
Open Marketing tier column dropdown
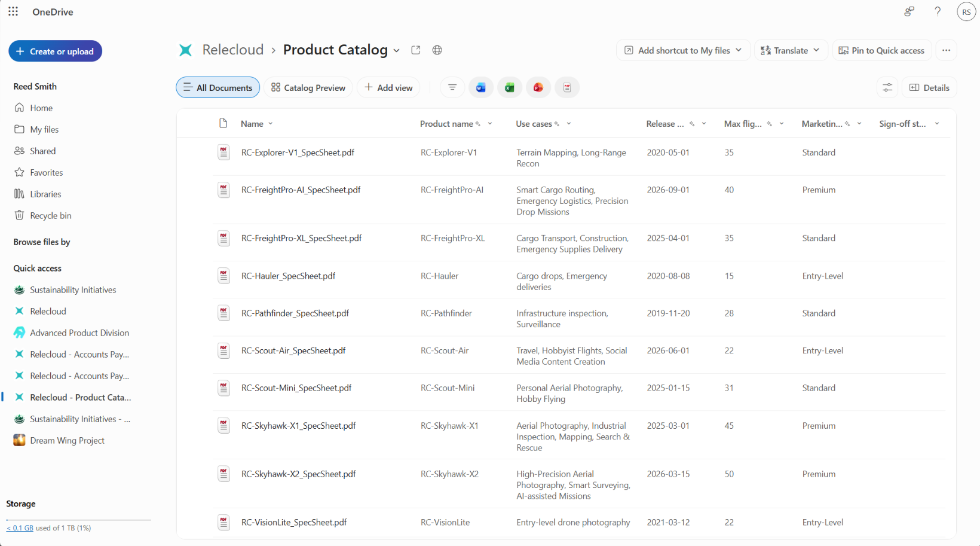pos(859,124)
